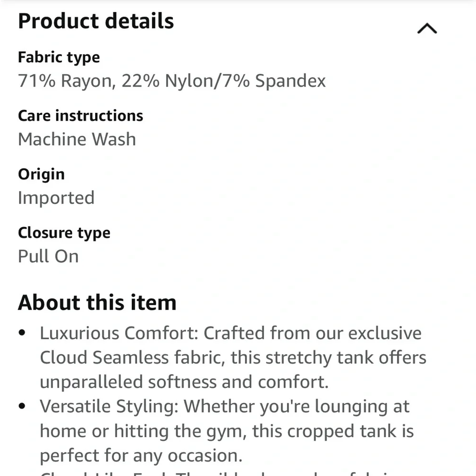Viewport: 476px width, 476px height.
Task: Click the Origin label
Action: (x=41, y=174)
